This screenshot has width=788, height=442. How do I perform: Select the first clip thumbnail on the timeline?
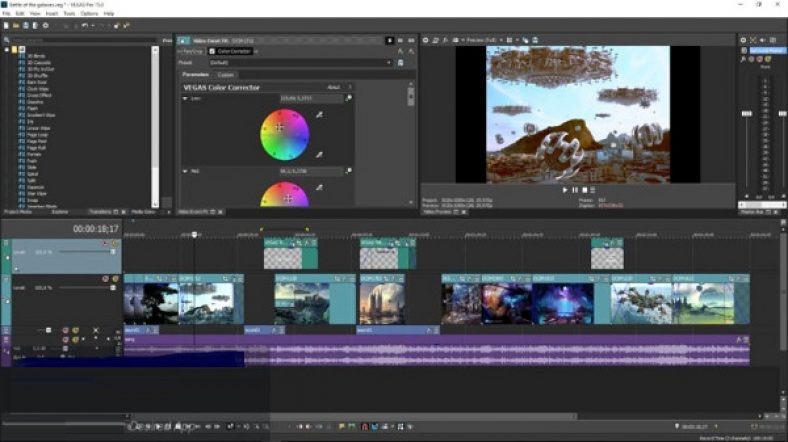[x=150, y=303]
